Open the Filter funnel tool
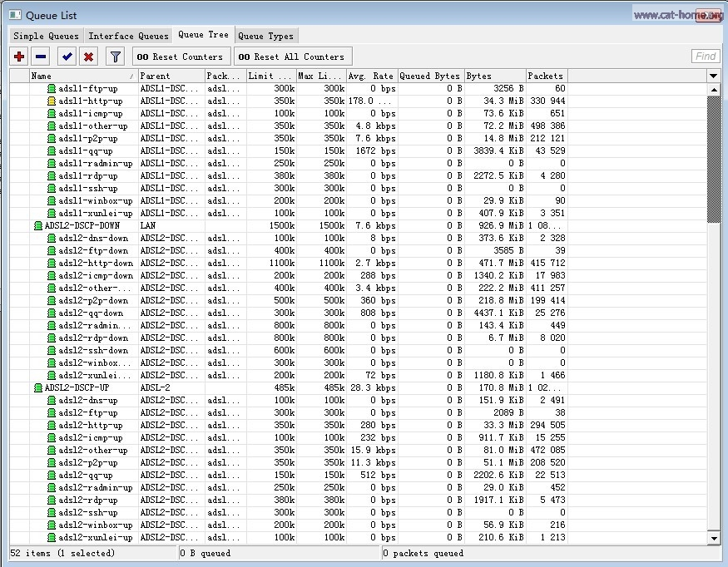Image resolution: width=728 pixels, height=567 pixels. 116,57
